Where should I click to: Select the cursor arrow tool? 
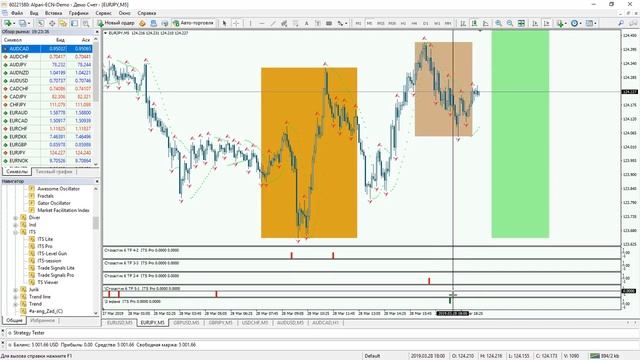(224, 23)
